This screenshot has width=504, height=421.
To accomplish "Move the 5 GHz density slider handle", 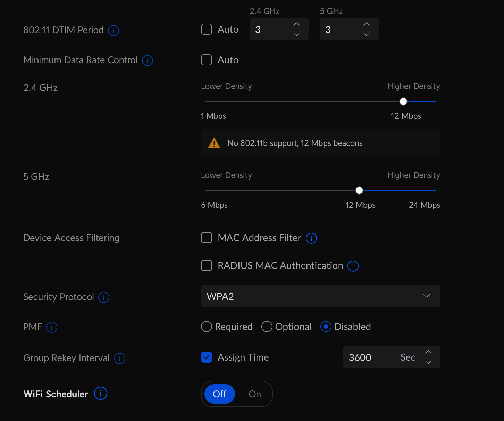I will click(359, 190).
